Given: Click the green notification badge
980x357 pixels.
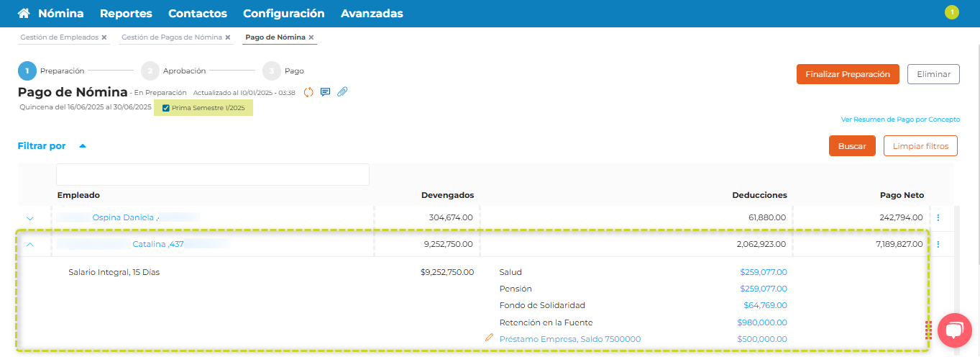Looking at the screenshot, I should (x=951, y=12).
